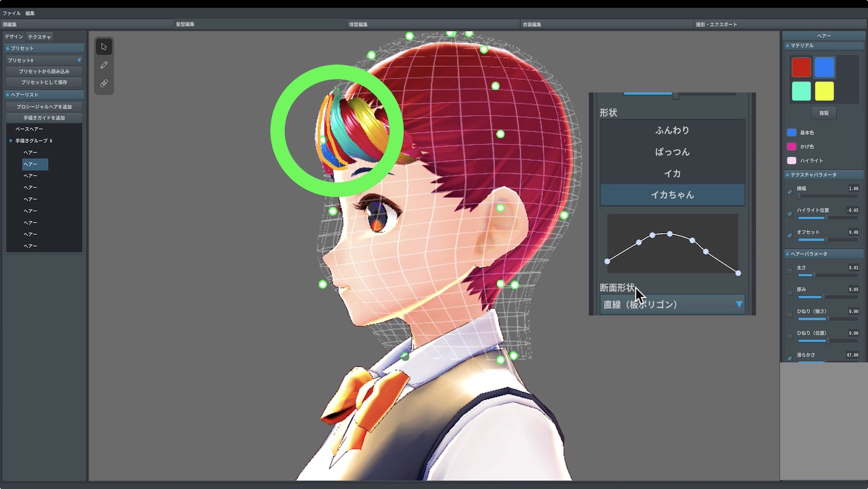Toggle the ハイライト位置 checkbox

789,214
